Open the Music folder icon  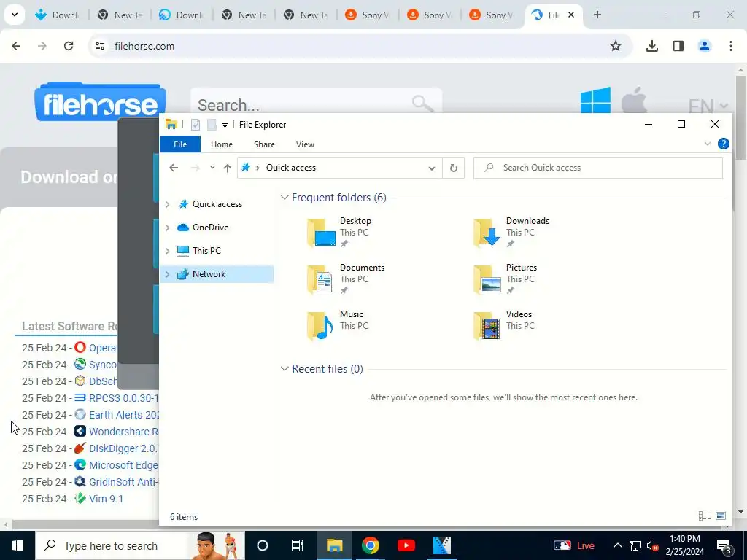[x=320, y=326]
